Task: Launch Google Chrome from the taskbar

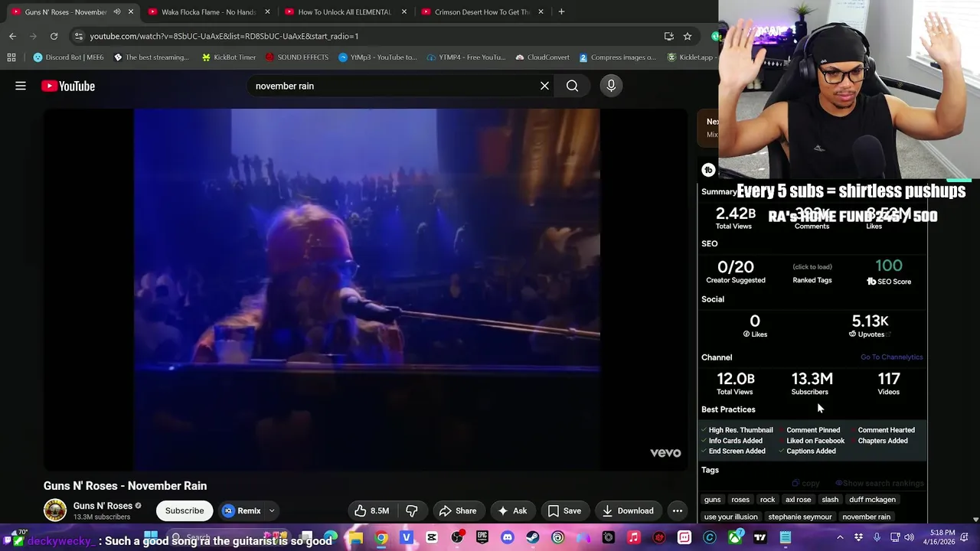Action: click(x=381, y=537)
